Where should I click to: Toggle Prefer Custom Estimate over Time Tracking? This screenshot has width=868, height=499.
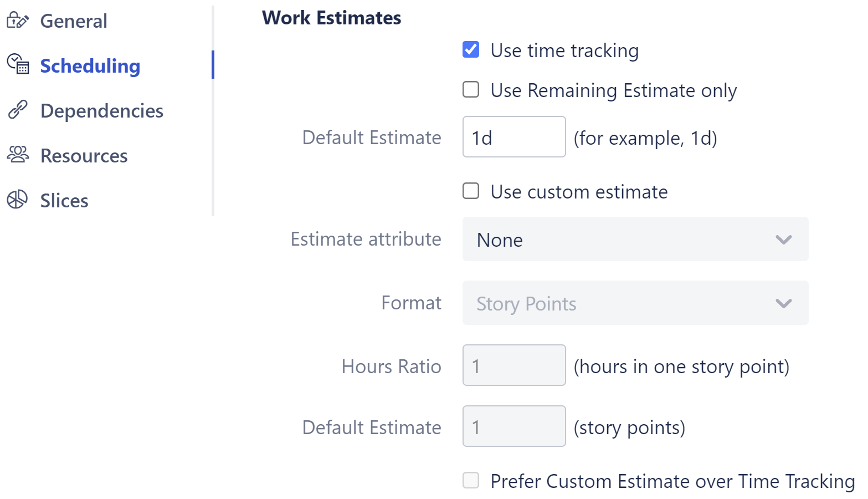coord(471,480)
